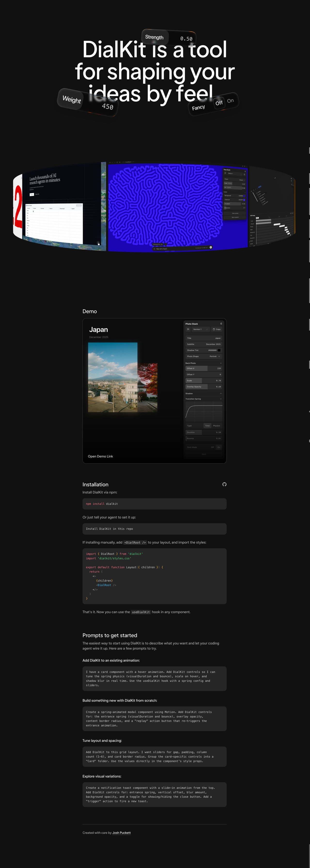Click the Bounce slider
310x868 pixels.
[x=204, y=438]
